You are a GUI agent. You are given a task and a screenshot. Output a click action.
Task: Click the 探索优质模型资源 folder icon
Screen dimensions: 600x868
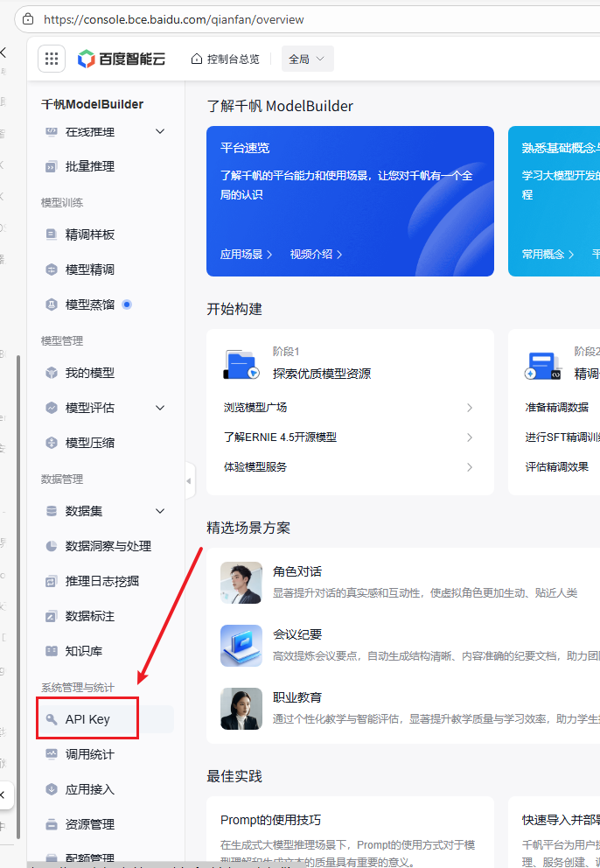tap(241, 364)
